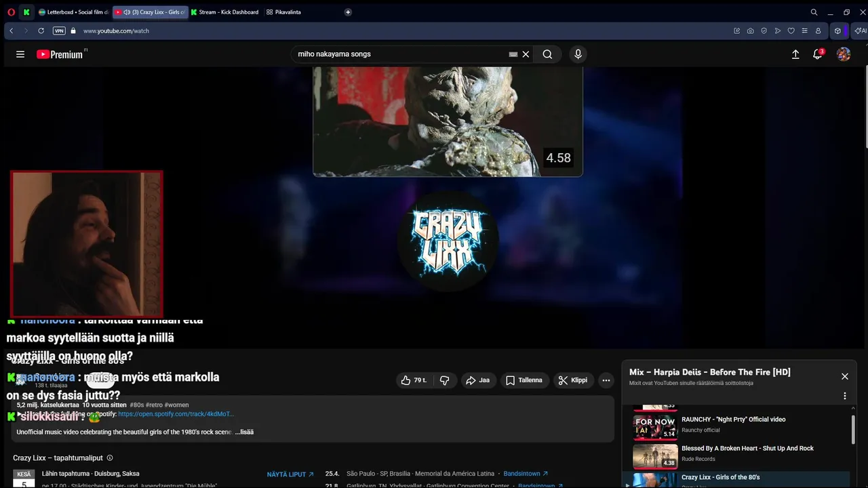Image resolution: width=868 pixels, height=488 pixels.
Task: Open Bandsintown link for São Paulo show
Action: click(526, 474)
